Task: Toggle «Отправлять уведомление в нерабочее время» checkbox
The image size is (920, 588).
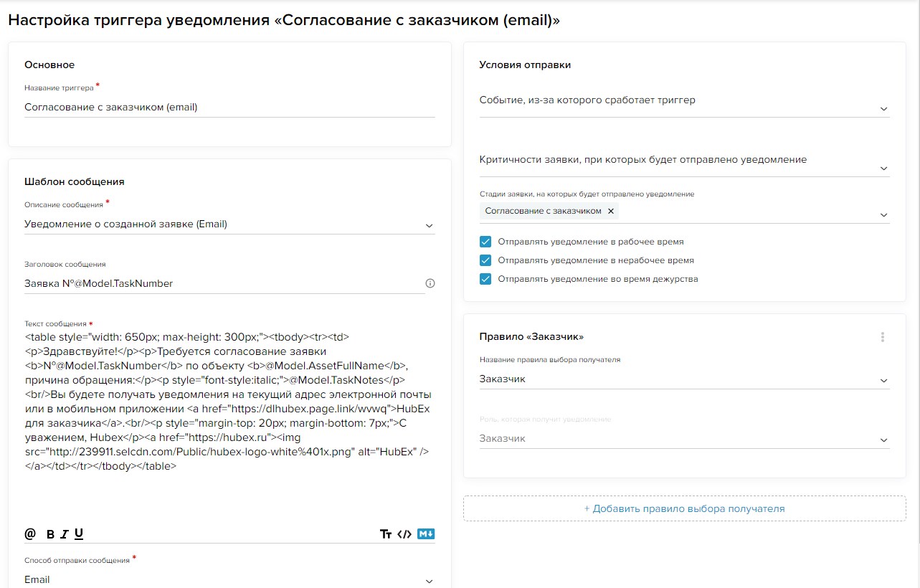Action: (485, 260)
